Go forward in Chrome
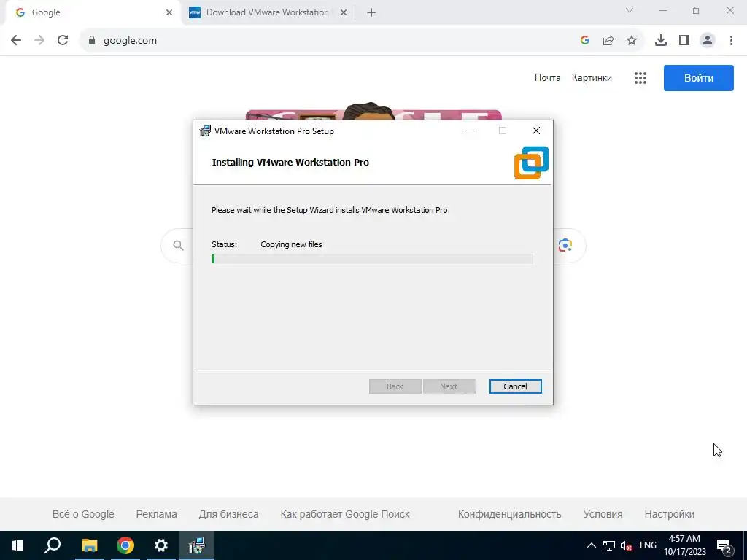747x560 pixels. (x=39, y=41)
